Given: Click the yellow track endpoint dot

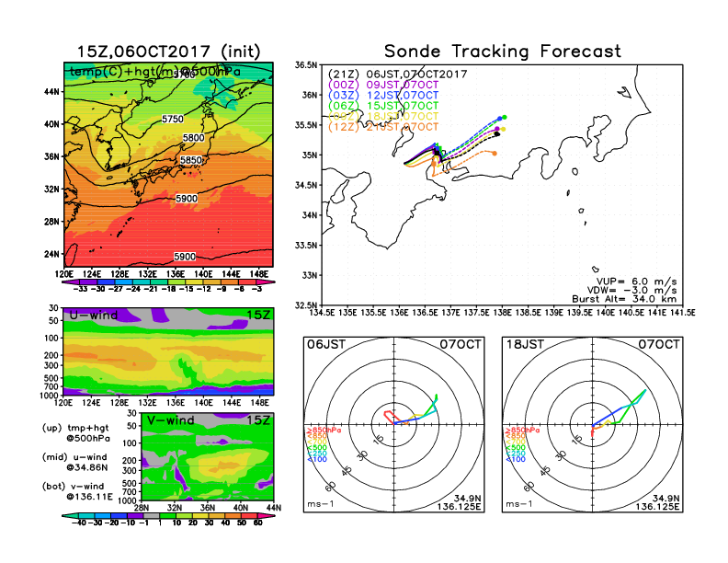Looking at the screenshot, I should click(x=504, y=130).
